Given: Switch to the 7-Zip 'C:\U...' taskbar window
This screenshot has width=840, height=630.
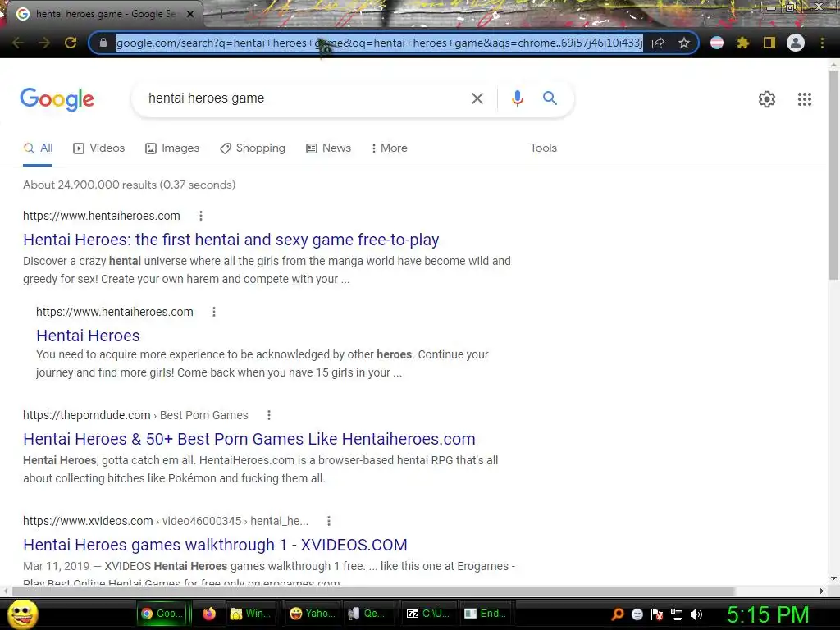Looking at the screenshot, I should click(x=427, y=614).
